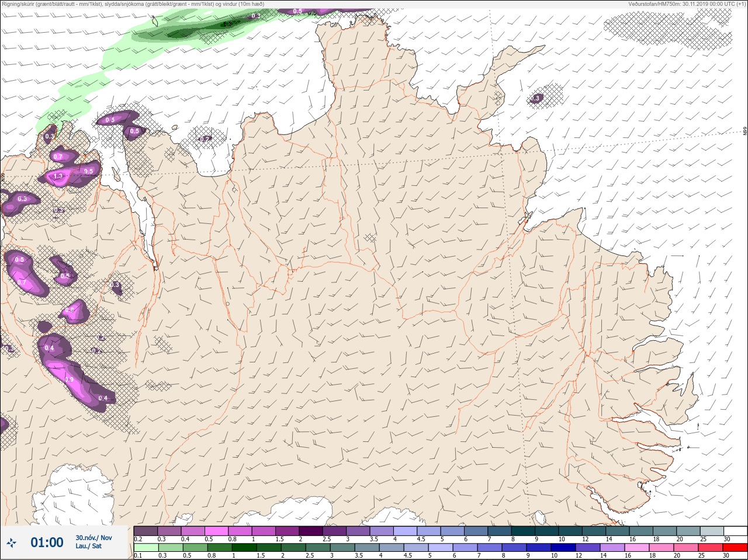748x560 pixels.
Task: Select the bright pink 0.5 swatch in upper legend
Action: pos(216,531)
